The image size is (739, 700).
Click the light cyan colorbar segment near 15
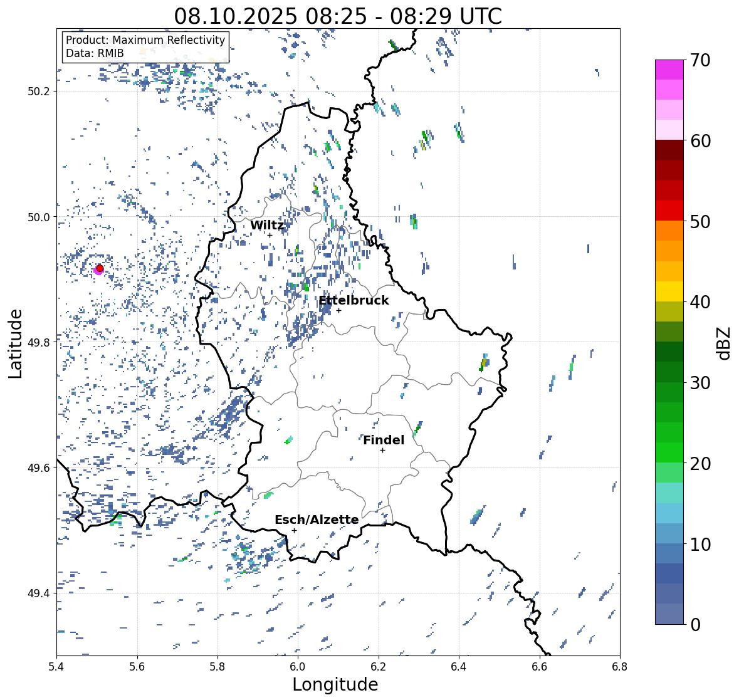669,493
